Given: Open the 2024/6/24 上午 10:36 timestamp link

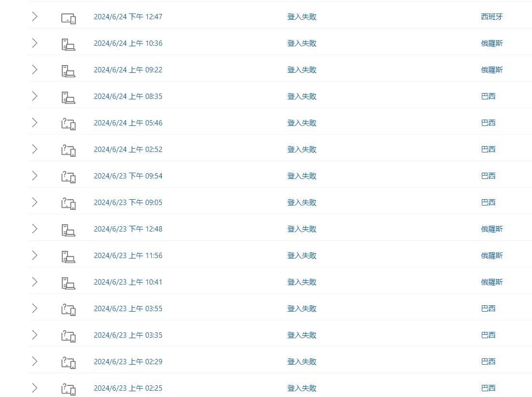Looking at the screenshot, I should (x=128, y=43).
